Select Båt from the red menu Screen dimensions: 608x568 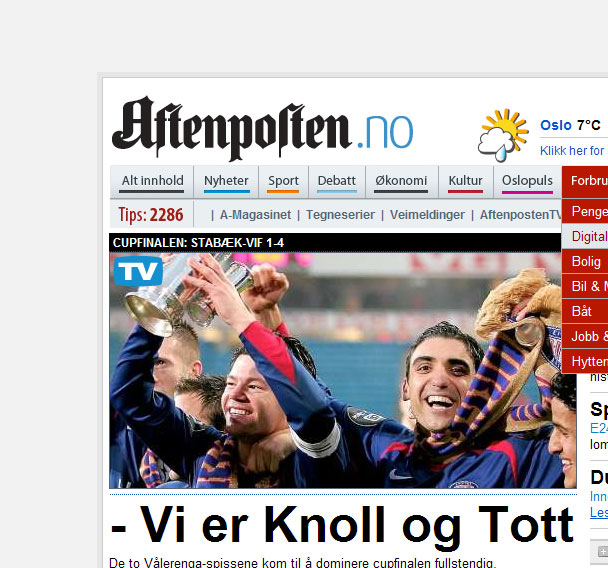point(585,311)
